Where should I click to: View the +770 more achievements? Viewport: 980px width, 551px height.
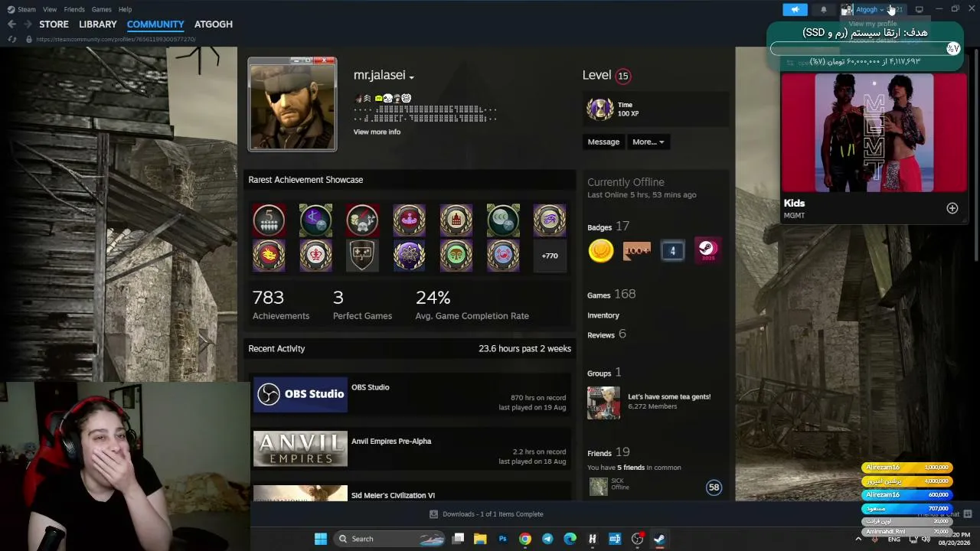coord(550,256)
